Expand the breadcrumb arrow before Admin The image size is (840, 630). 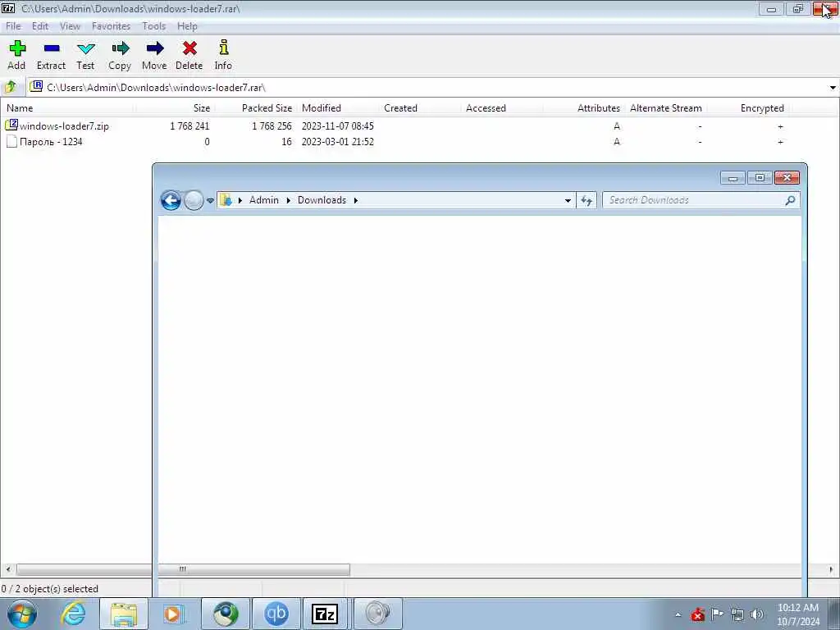coord(240,200)
